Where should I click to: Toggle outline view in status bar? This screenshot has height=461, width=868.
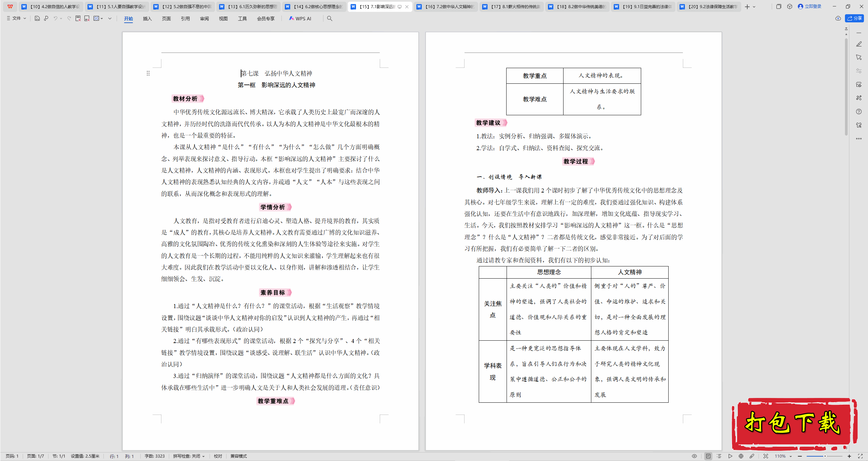click(x=719, y=456)
